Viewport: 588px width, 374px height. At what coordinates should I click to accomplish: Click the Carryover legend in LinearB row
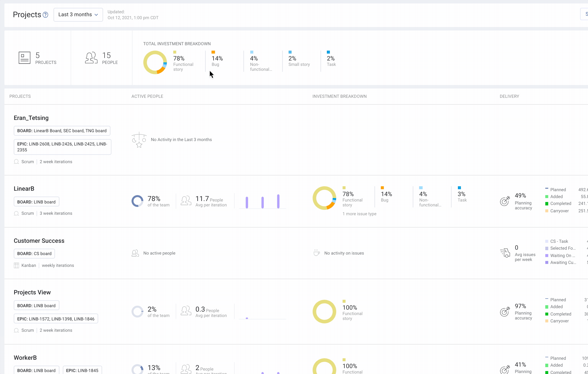(557, 211)
